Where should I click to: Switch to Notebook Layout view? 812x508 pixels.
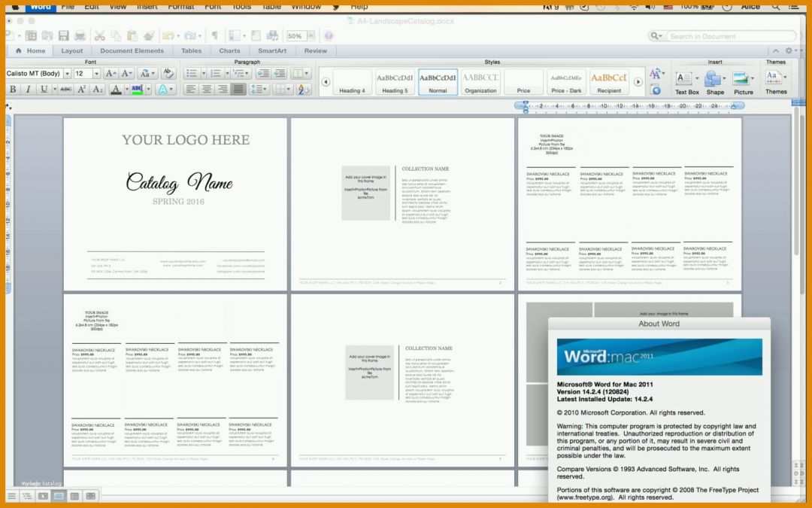[74, 496]
